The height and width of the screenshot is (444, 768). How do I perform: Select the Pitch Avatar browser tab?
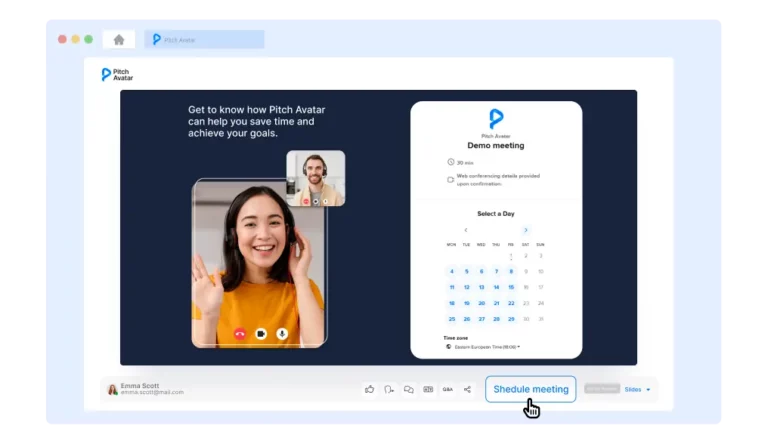(204, 39)
